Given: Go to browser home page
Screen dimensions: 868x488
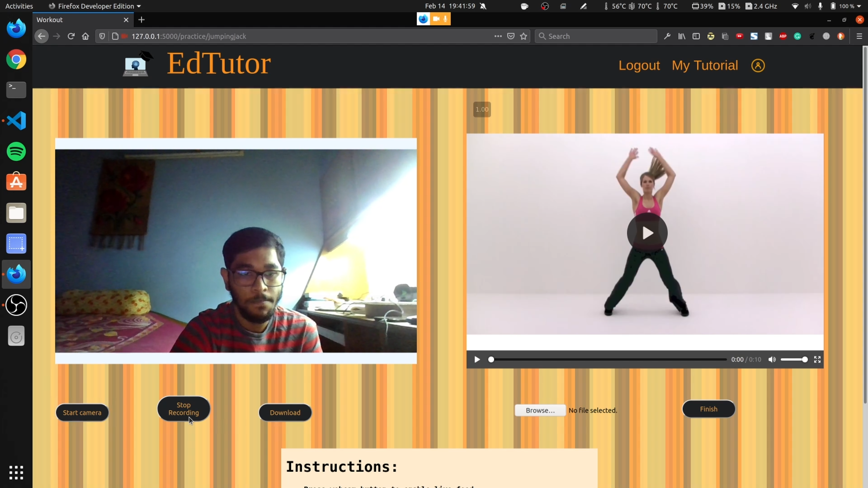Looking at the screenshot, I should tap(86, 36).
